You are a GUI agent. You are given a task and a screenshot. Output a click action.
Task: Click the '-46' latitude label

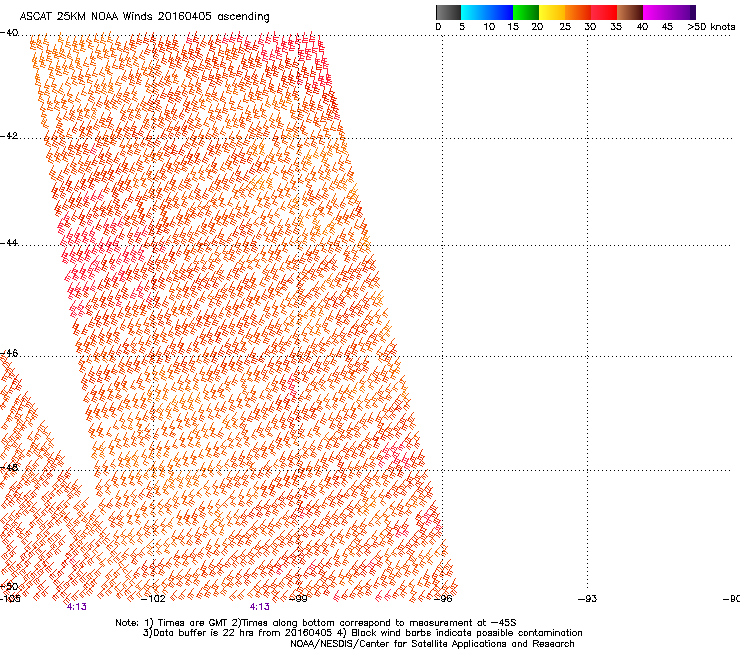9,353
